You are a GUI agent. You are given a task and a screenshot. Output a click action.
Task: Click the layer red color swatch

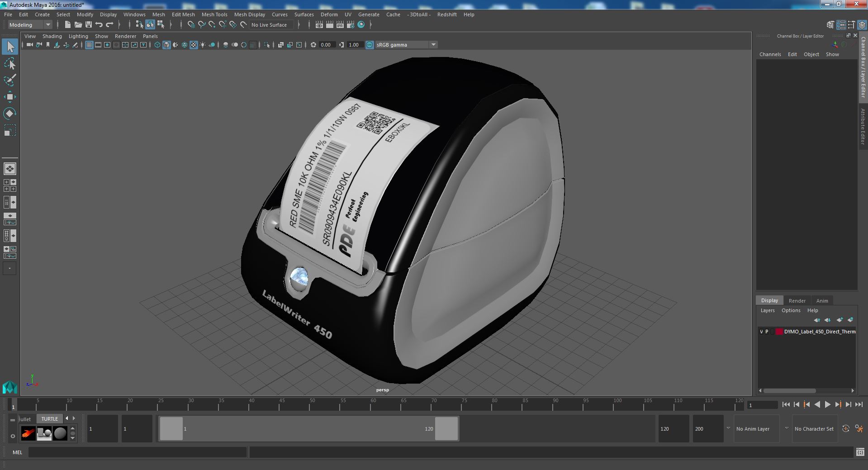[x=779, y=332]
